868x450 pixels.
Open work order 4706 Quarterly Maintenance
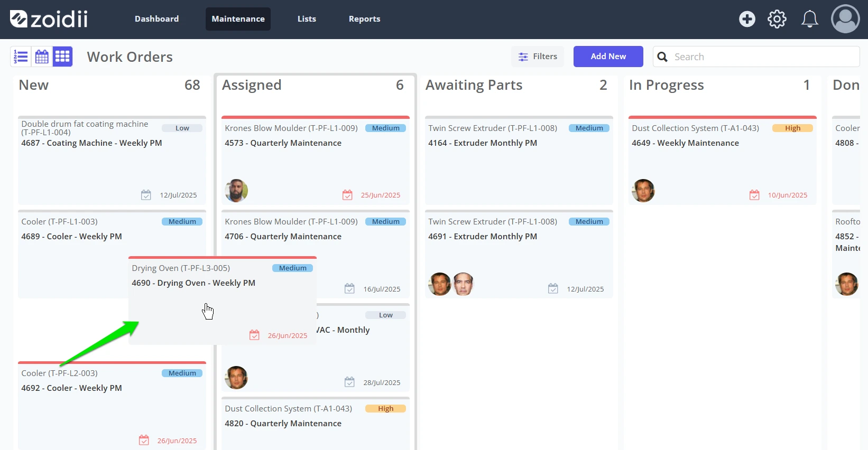coord(283,237)
